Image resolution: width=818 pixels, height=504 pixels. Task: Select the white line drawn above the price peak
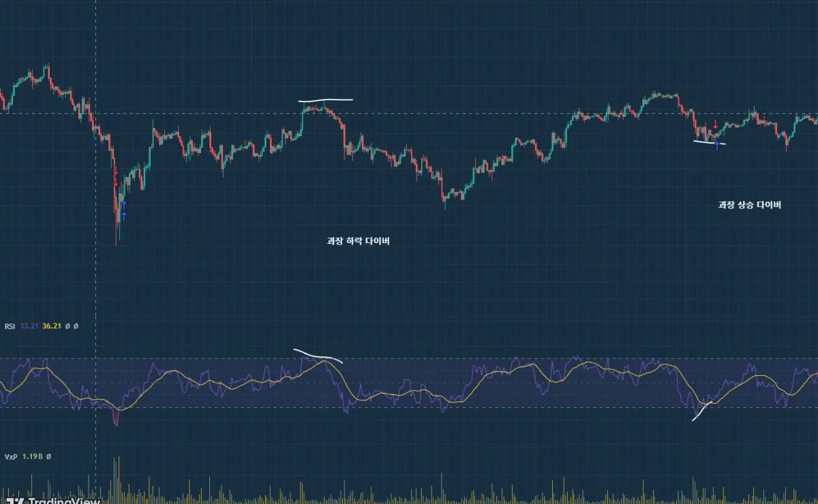click(x=326, y=100)
